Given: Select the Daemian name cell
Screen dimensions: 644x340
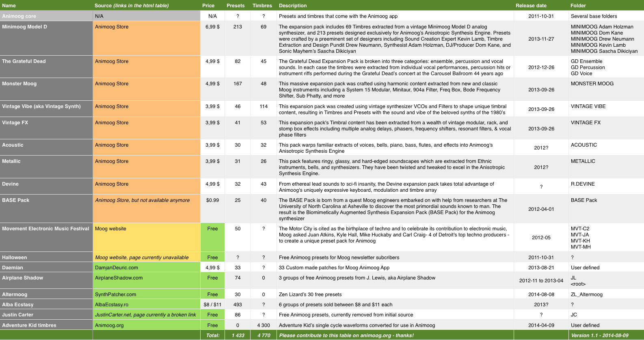Looking at the screenshot, I should [x=46, y=267].
